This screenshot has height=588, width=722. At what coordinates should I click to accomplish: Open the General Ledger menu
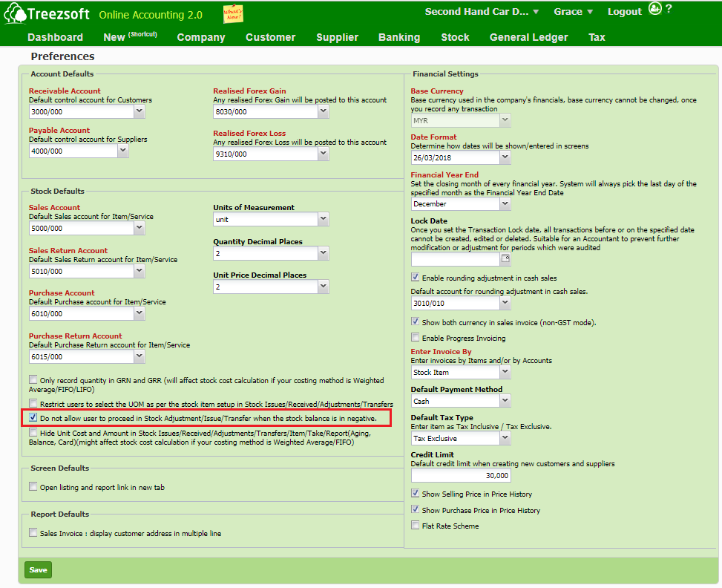pos(528,37)
